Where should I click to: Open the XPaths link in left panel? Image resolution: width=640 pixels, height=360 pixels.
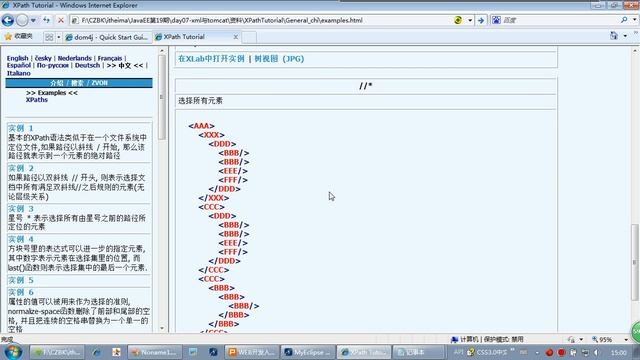(37, 100)
